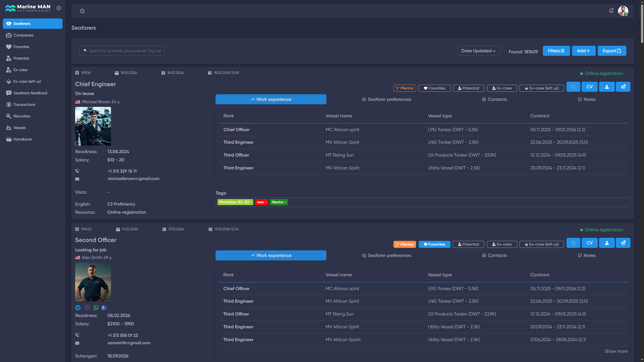
Task: Open the Date Updated sort dropdown
Action: (479, 51)
